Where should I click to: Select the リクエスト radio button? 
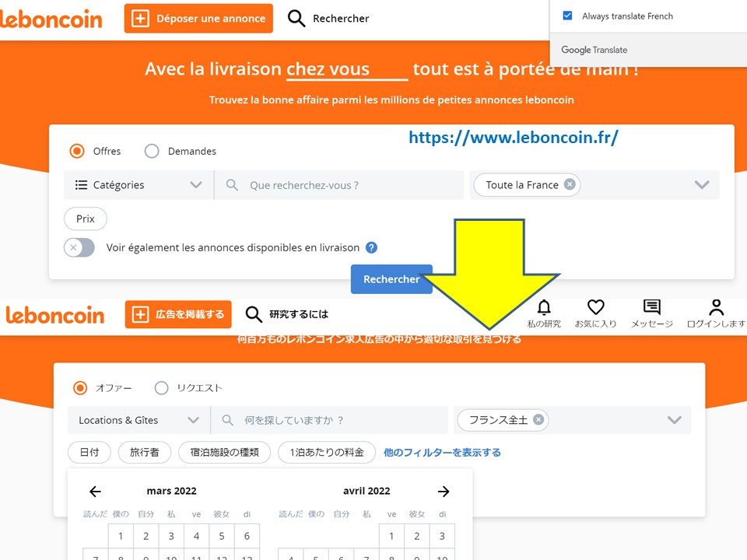coord(162,388)
